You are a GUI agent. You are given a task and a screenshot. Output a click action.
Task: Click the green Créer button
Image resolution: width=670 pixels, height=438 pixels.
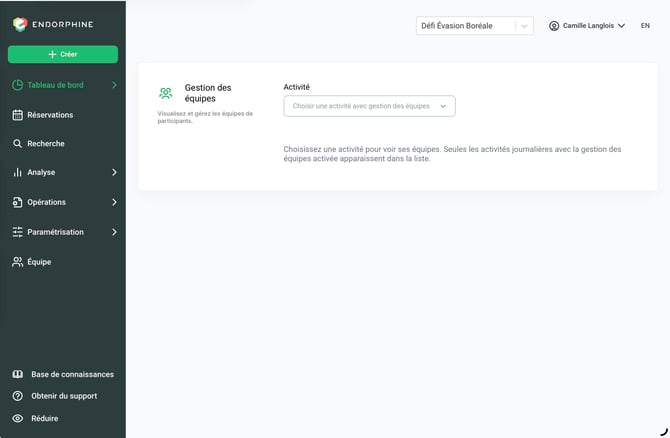(x=63, y=54)
